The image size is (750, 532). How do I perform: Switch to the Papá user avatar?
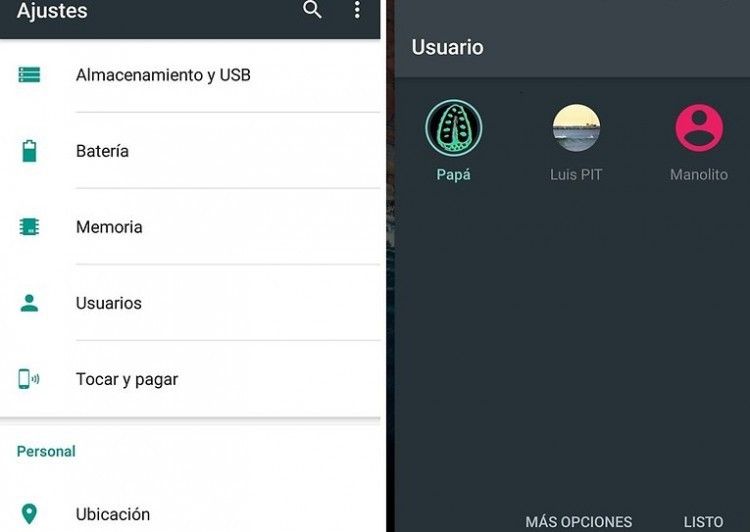pyautogui.click(x=453, y=128)
